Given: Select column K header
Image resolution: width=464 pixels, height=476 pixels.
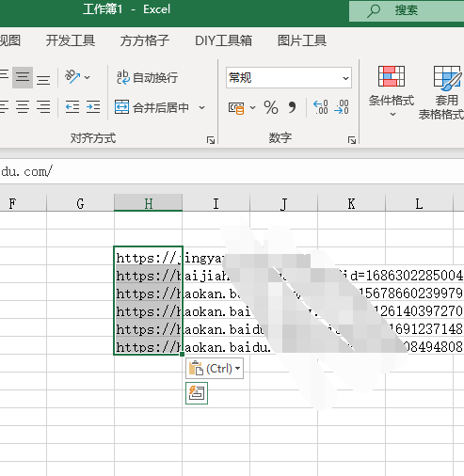Looking at the screenshot, I should coord(351,203).
